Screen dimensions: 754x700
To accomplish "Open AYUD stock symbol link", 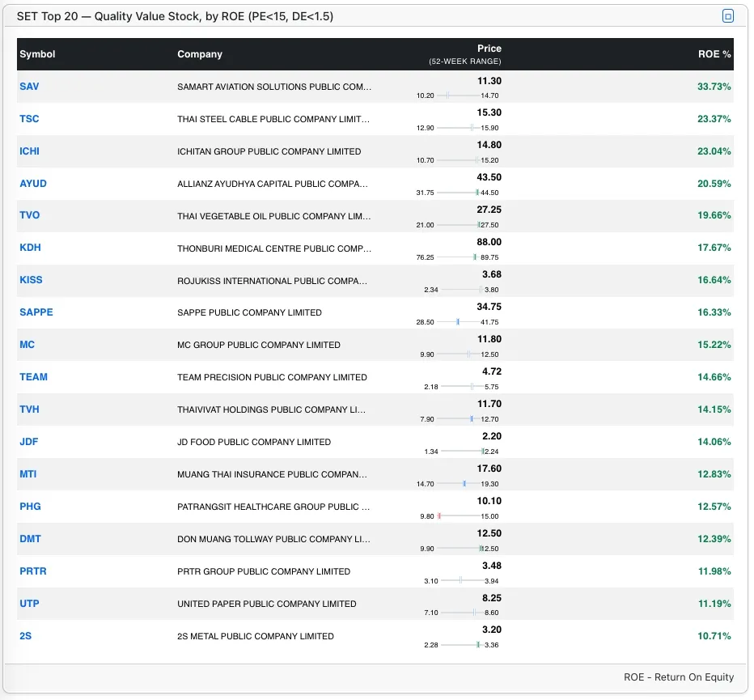I will point(33,184).
